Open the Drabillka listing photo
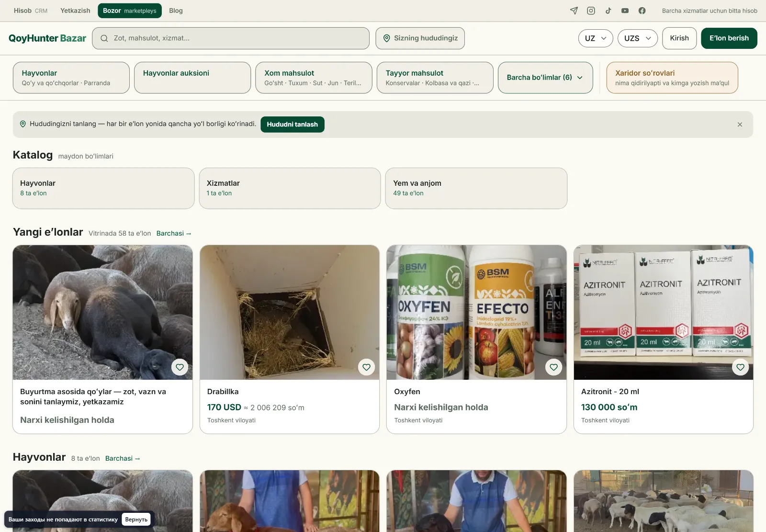Viewport: 766px width, 532px height. (x=290, y=312)
